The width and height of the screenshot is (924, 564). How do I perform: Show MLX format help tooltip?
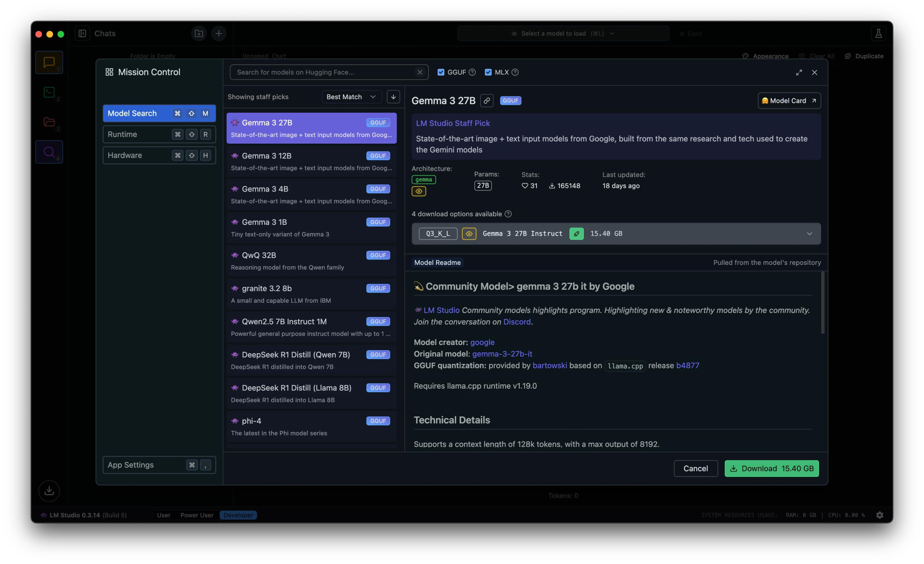(515, 72)
